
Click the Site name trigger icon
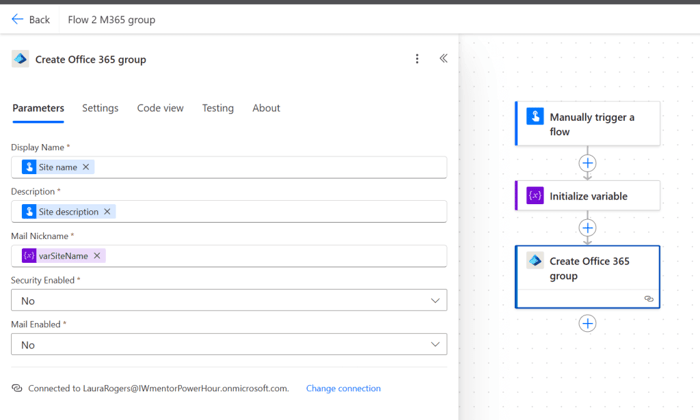(x=29, y=167)
